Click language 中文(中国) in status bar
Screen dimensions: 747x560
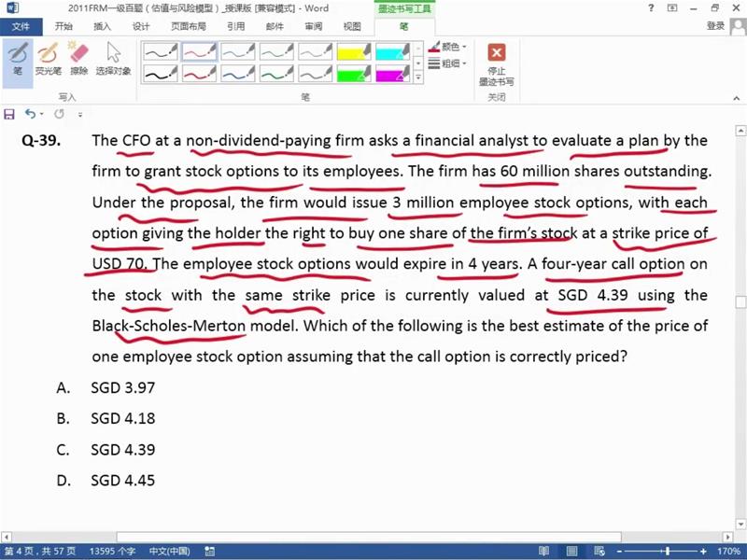click(x=170, y=552)
